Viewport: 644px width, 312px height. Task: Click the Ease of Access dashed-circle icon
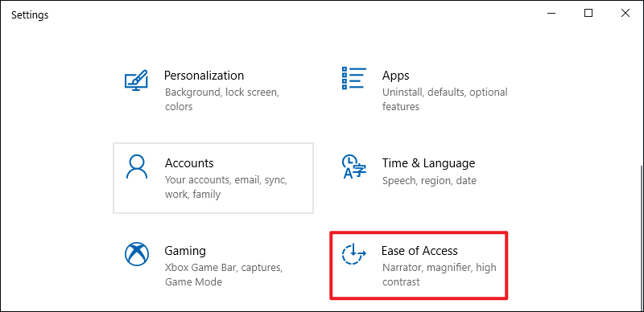point(353,254)
